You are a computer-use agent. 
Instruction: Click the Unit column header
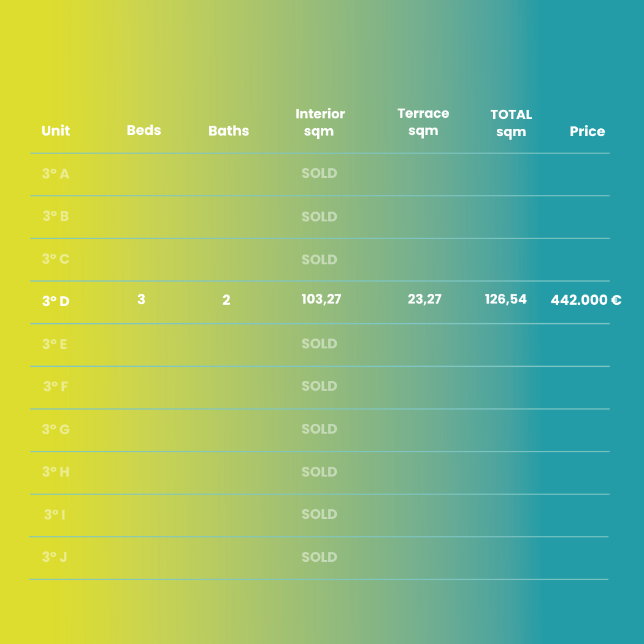55,131
